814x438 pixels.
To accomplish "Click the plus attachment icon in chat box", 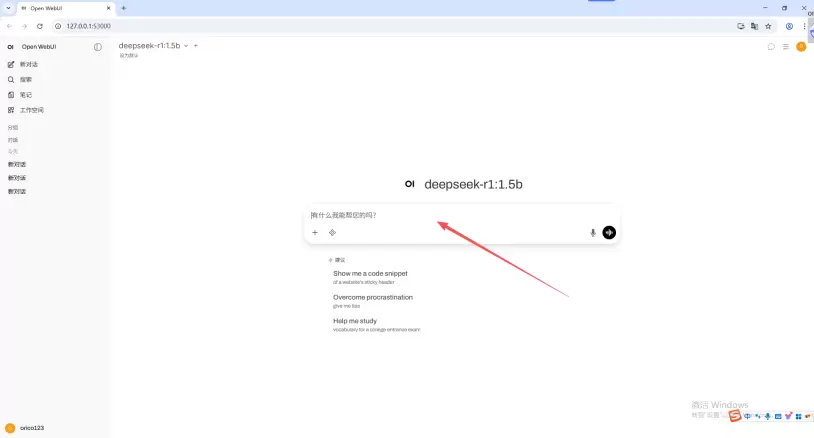I will [315, 233].
